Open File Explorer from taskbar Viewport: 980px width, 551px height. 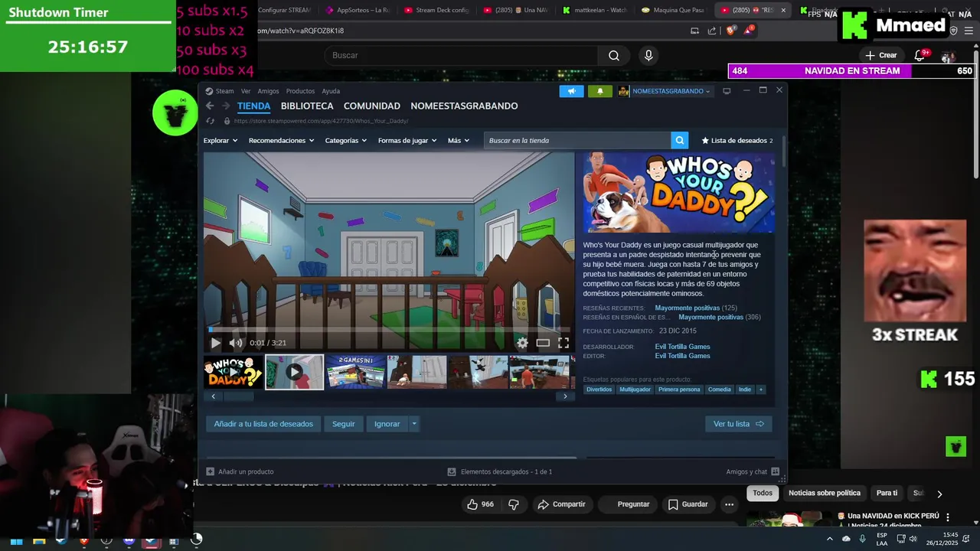tap(39, 540)
